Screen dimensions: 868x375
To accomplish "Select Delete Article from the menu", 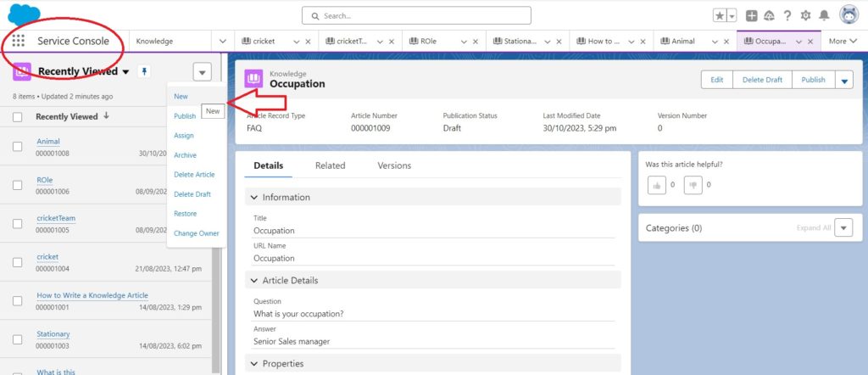I will click(194, 175).
